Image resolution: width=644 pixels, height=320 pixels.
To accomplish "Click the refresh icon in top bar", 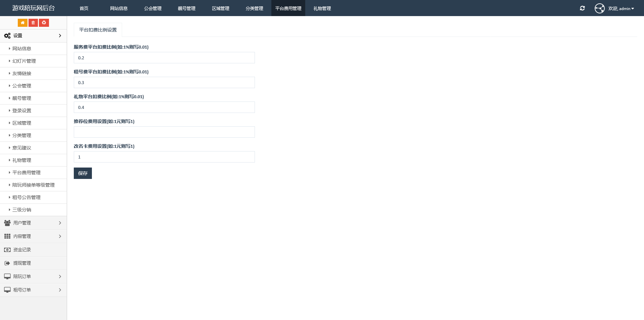I will click(x=582, y=8).
